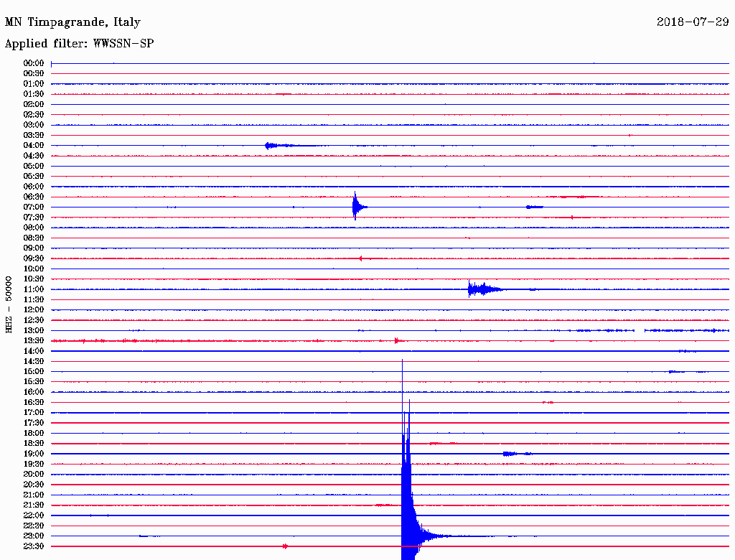Click the '03:00' time label
The width and height of the screenshot is (735, 560).
34,125
